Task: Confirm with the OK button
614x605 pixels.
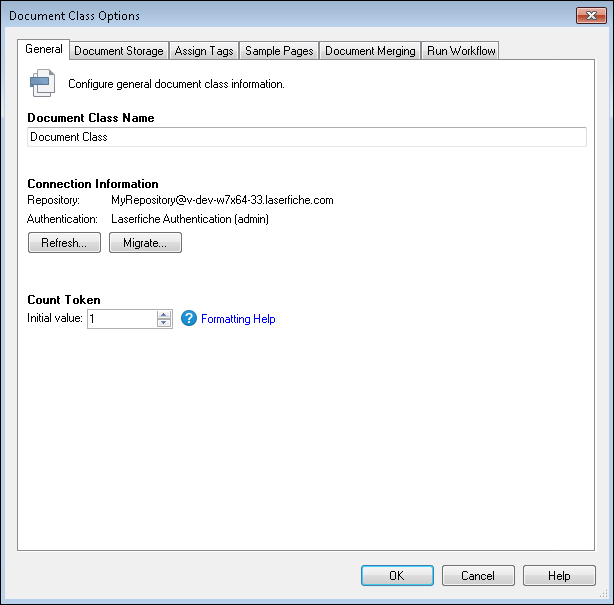Action: [397, 575]
